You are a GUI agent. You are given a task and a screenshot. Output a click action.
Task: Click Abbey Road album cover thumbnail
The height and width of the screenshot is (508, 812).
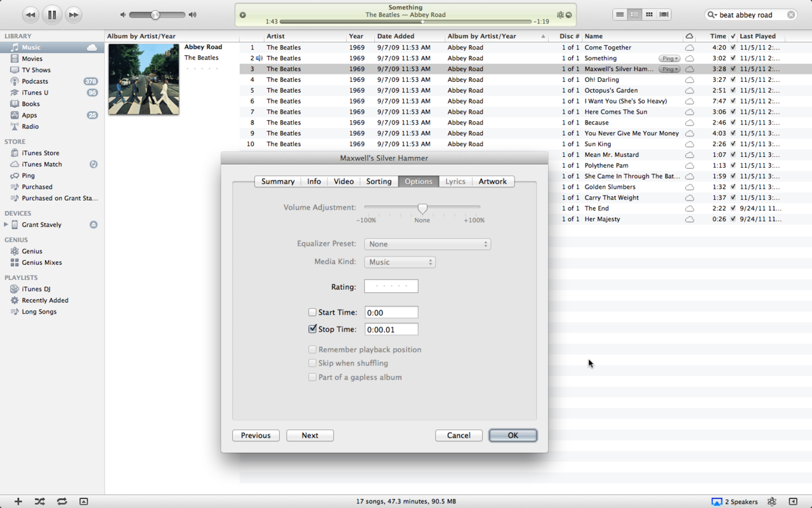point(143,79)
